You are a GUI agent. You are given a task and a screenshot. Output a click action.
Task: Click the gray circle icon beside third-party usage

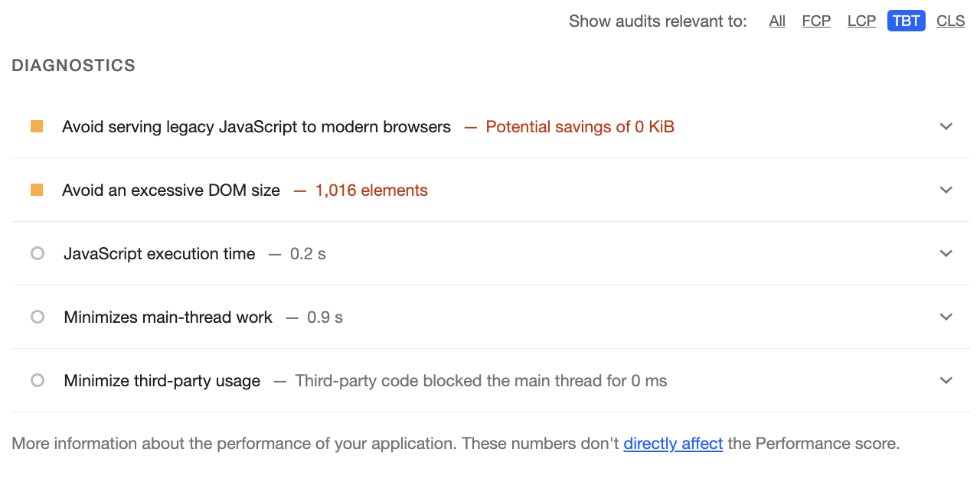pos(38,380)
